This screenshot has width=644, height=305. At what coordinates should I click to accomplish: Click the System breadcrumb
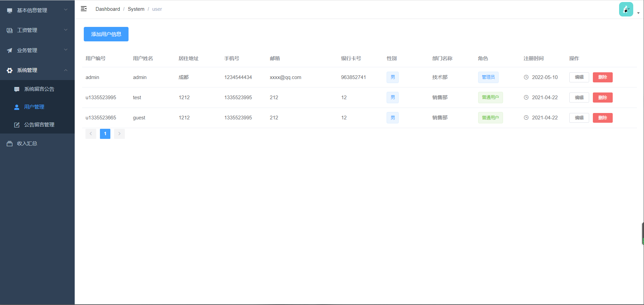coord(136,9)
